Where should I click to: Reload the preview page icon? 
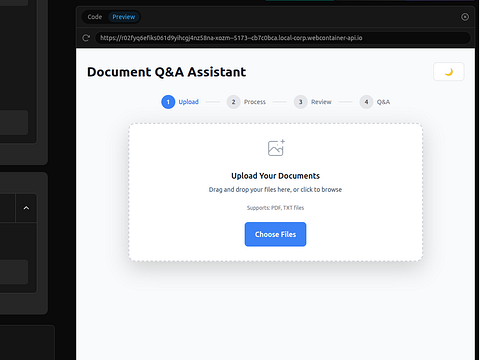pos(86,38)
